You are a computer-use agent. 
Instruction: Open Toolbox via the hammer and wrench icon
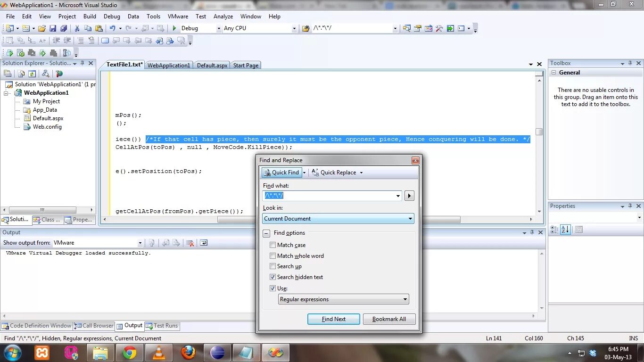(439, 28)
